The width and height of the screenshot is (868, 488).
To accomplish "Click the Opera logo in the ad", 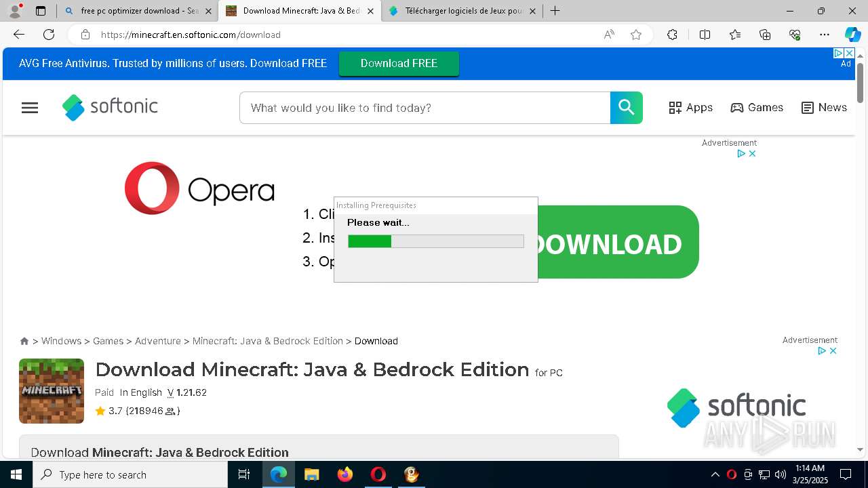I will click(199, 188).
